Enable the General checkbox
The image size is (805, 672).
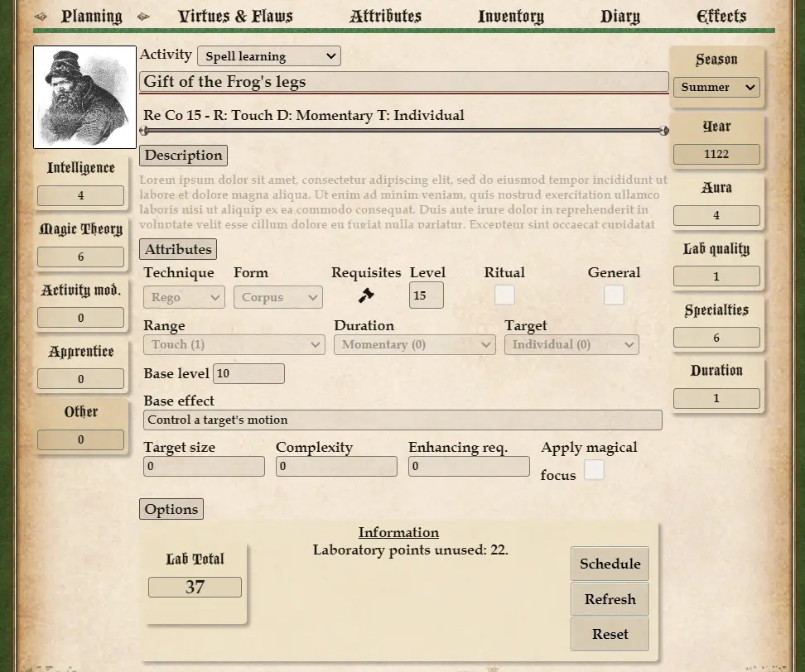pos(614,295)
